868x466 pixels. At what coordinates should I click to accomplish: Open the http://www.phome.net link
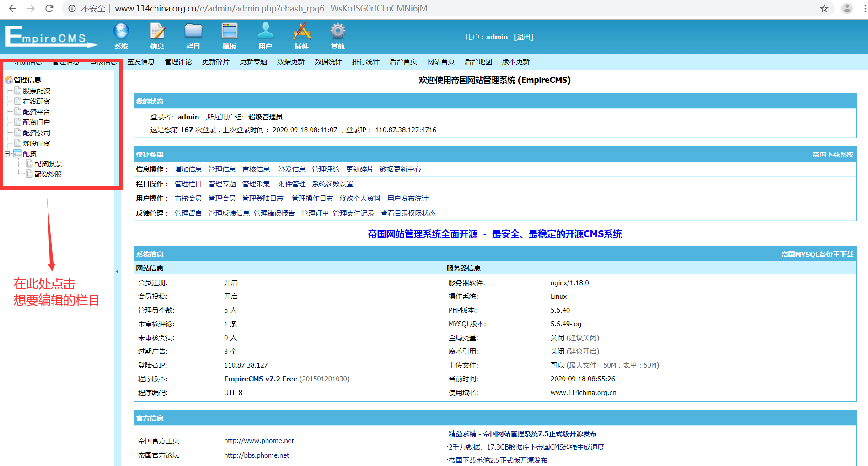tap(259, 440)
